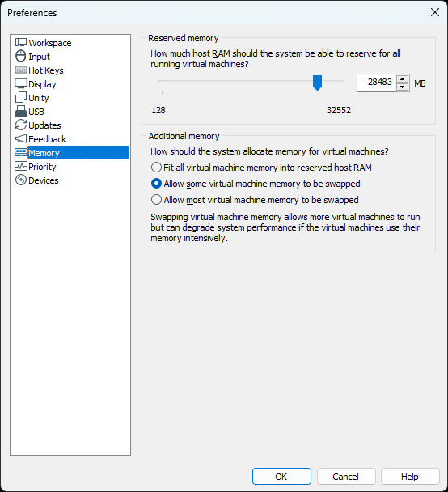This screenshot has width=448, height=492.
Task: Open the Workspace preferences icon
Action: [21, 42]
